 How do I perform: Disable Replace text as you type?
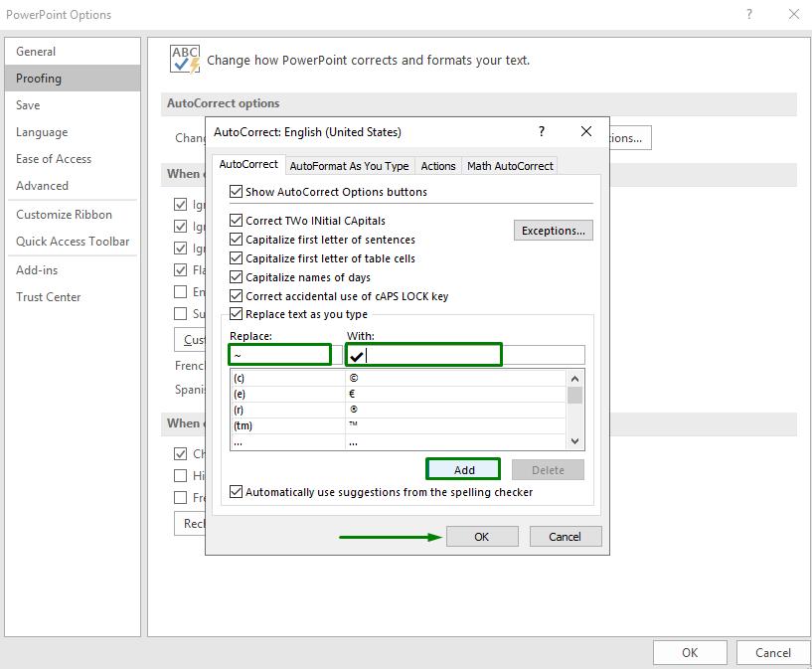pyautogui.click(x=236, y=311)
